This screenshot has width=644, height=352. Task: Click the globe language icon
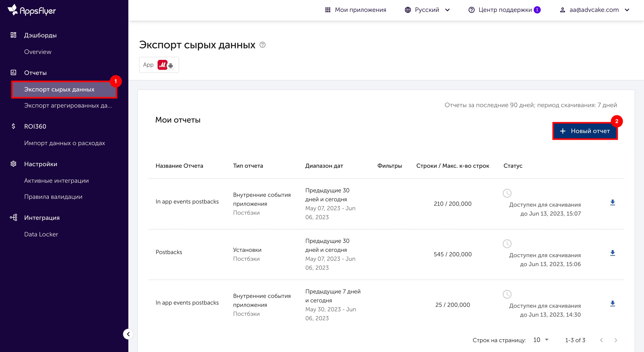pos(408,10)
